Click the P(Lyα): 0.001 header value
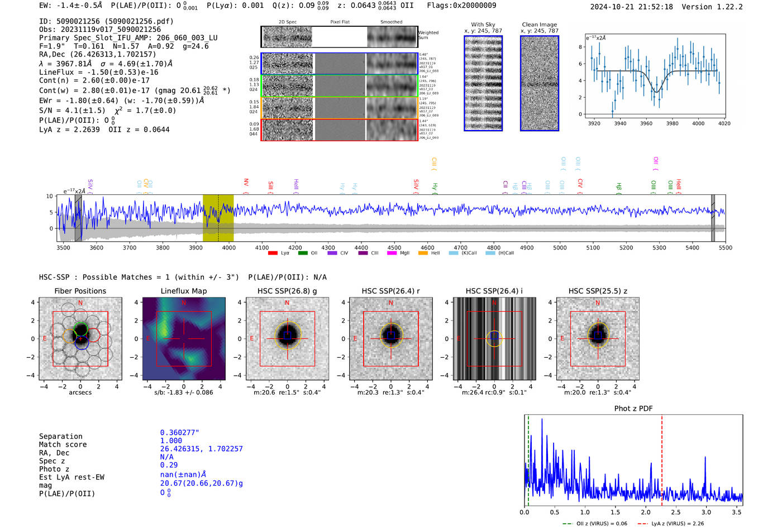 point(235,6)
